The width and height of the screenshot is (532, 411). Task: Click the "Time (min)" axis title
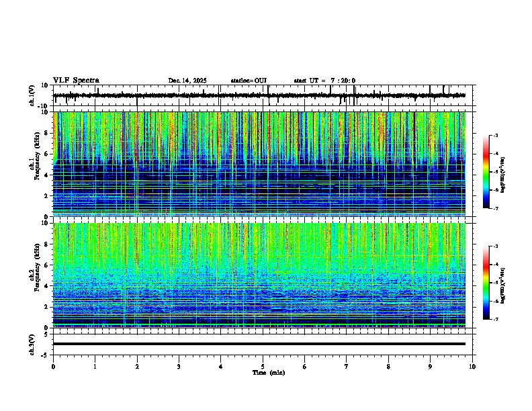pyautogui.click(x=269, y=373)
